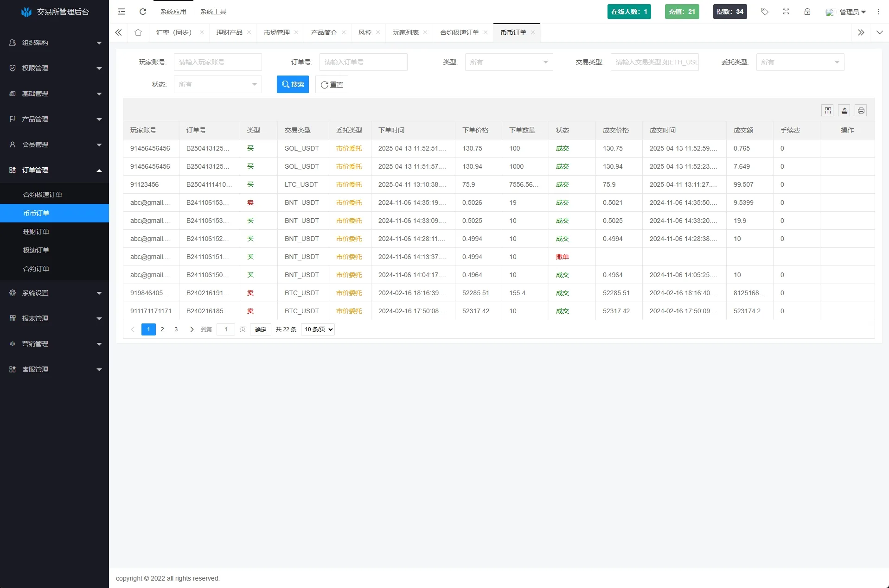The width and height of the screenshot is (889, 588).
Task: Click the green 充值 counter badge
Action: (682, 12)
